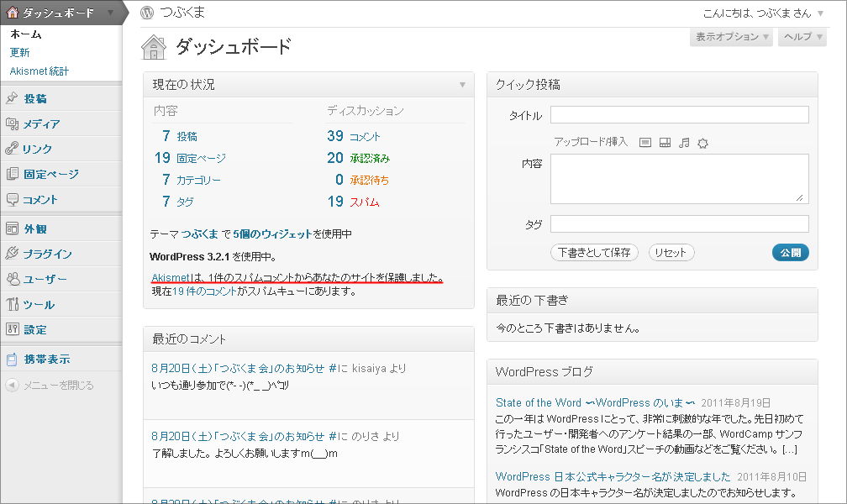Screen dimensions: 847x504
Task: Click the 19 件のコメント spam queue link
Action: (205, 291)
